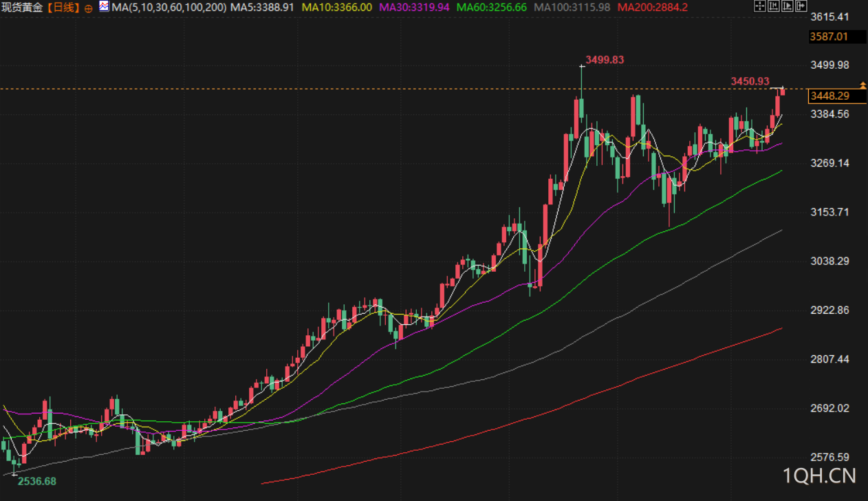Image resolution: width=868 pixels, height=501 pixels.
Task: Click axis value 2807.44
Action: [829, 359]
